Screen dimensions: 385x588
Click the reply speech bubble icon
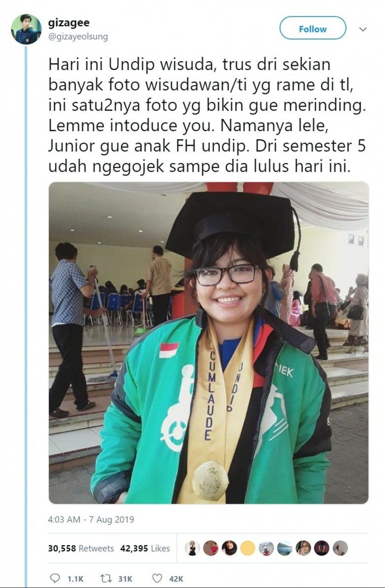click(x=55, y=578)
